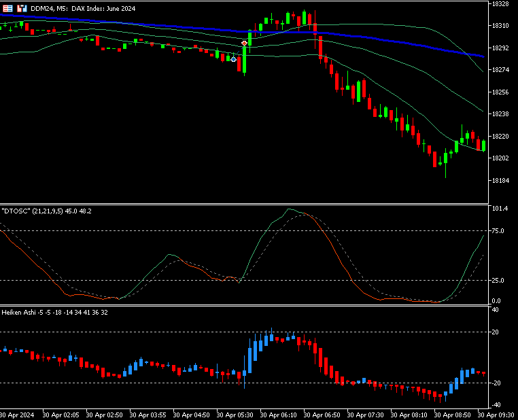Click the 75.0 DTOSC level label
This screenshot has height=420, width=518.
[498, 231]
